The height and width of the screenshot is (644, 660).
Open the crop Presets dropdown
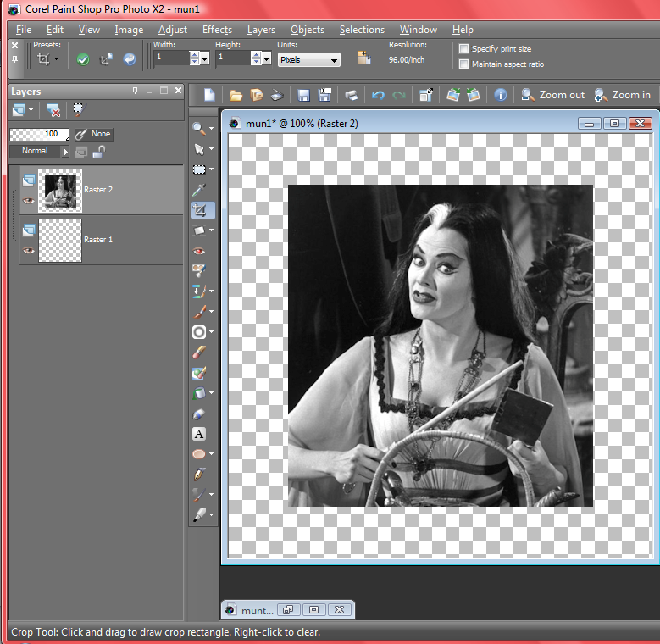57,59
